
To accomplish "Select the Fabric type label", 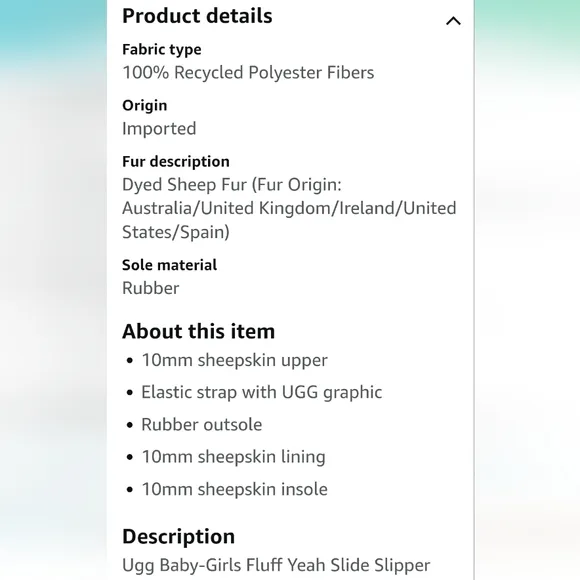I will pos(162,50).
